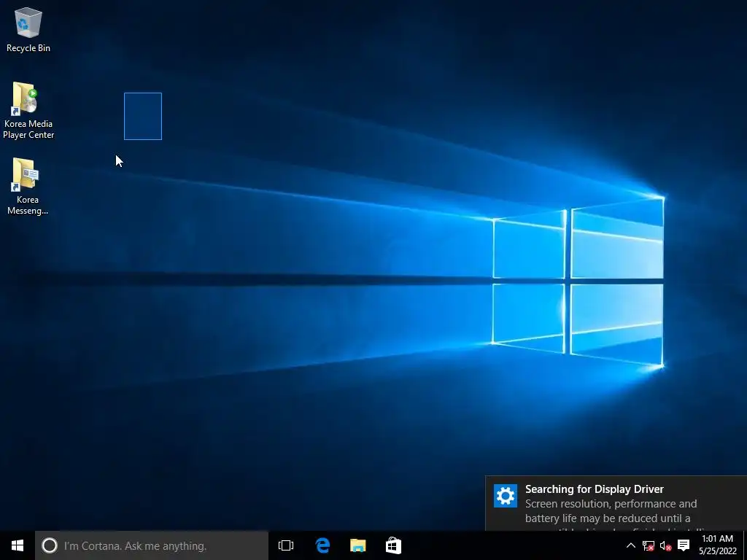The width and height of the screenshot is (747, 560).
Task: Click the Searching for Display Driver notification
Action: 616,503
